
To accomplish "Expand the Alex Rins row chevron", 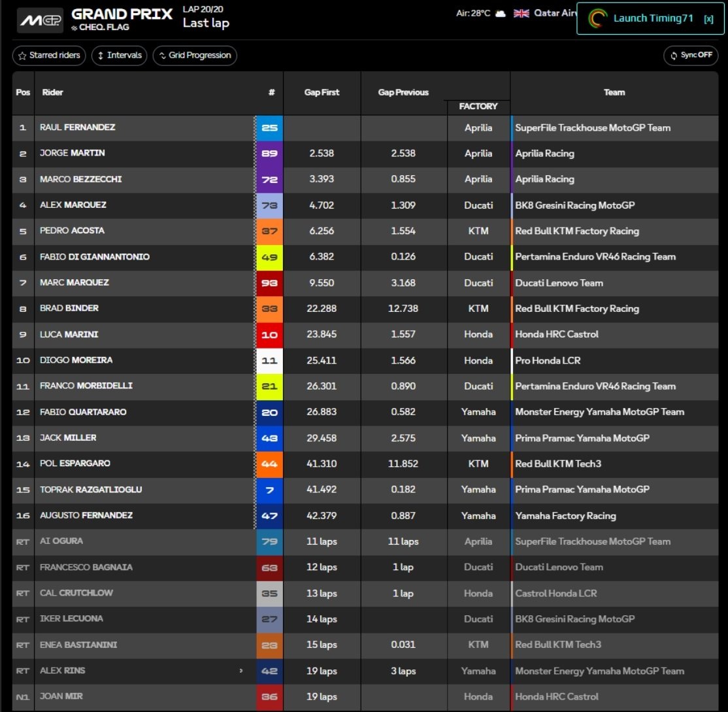I will tap(241, 671).
